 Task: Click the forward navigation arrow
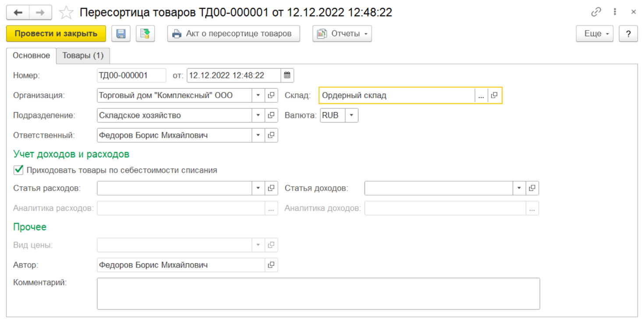click(40, 13)
